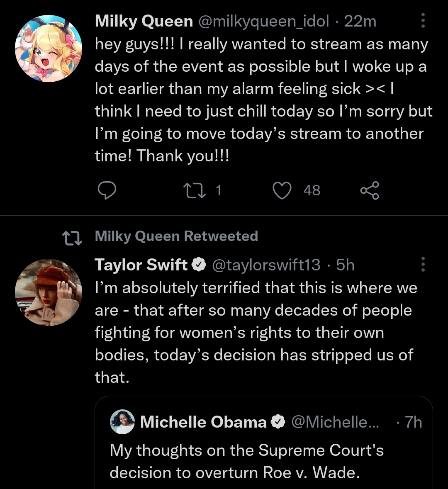Image resolution: width=448 pixels, height=489 pixels.
Task: Open Milky Queen's profile picture
Action: point(49,49)
